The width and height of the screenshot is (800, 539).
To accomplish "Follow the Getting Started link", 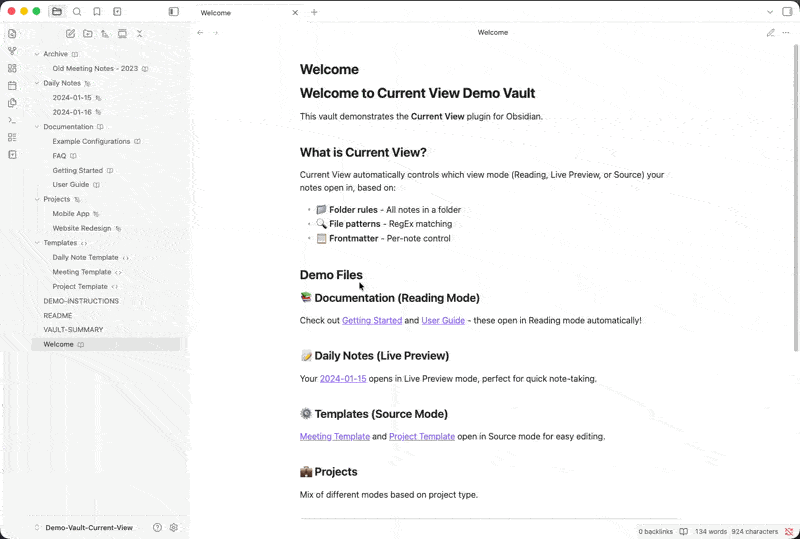I will click(372, 321).
